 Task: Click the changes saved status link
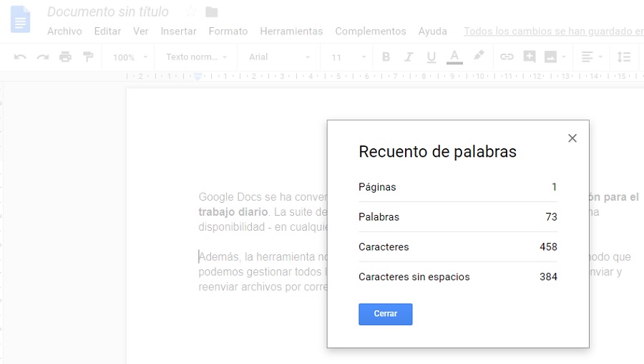(553, 32)
